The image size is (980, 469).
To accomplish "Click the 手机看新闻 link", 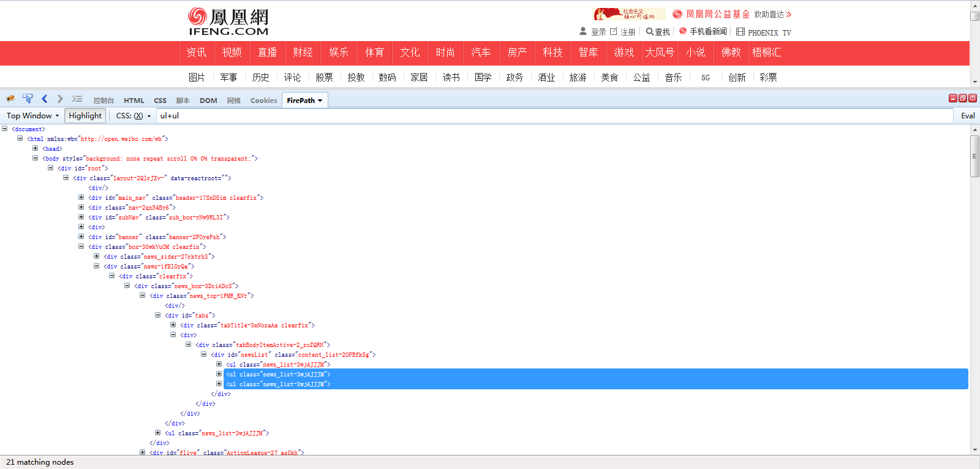I will click(709, 31).
